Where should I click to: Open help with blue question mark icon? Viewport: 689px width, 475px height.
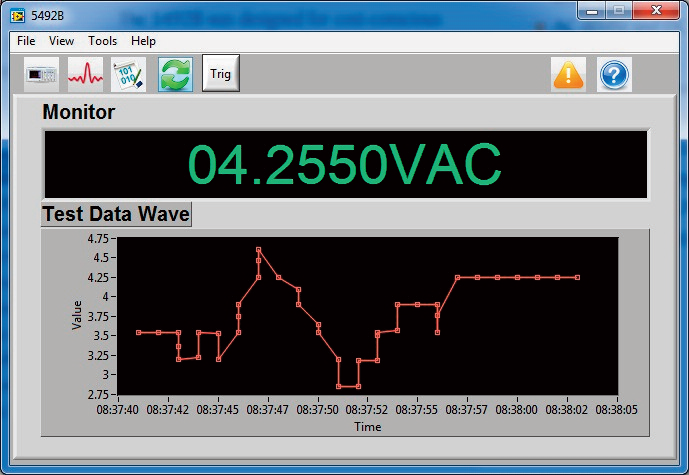pyautogui.click(x=614, y=74)
